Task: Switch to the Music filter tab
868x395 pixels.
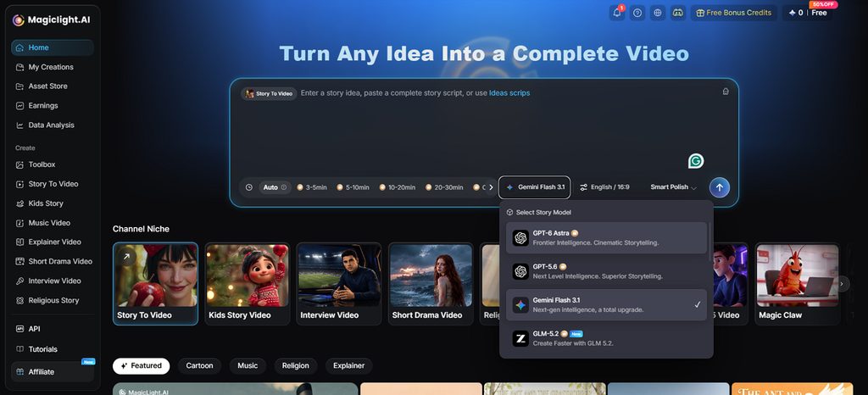Action: click(x=248, y=365)
